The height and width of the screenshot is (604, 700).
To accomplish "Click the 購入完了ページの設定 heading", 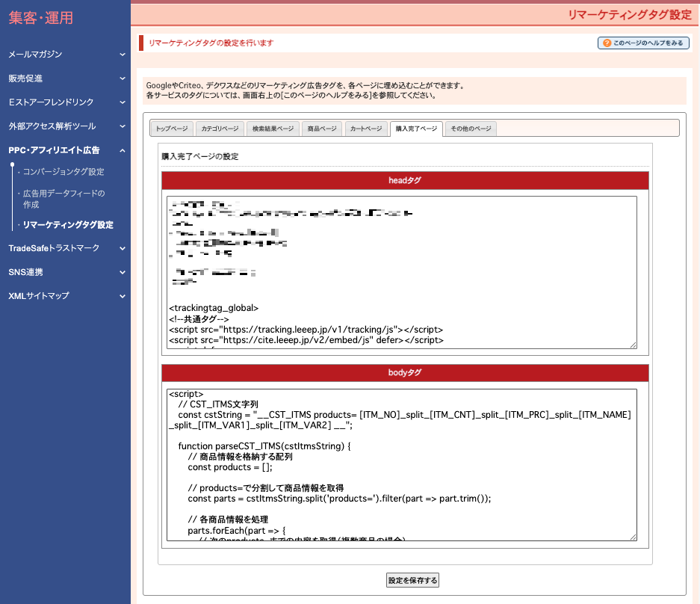I will tap(200, 157).
